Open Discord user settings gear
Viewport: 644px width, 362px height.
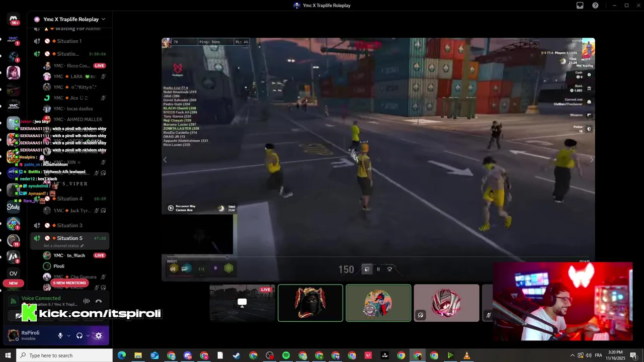(x=99, y=335)
